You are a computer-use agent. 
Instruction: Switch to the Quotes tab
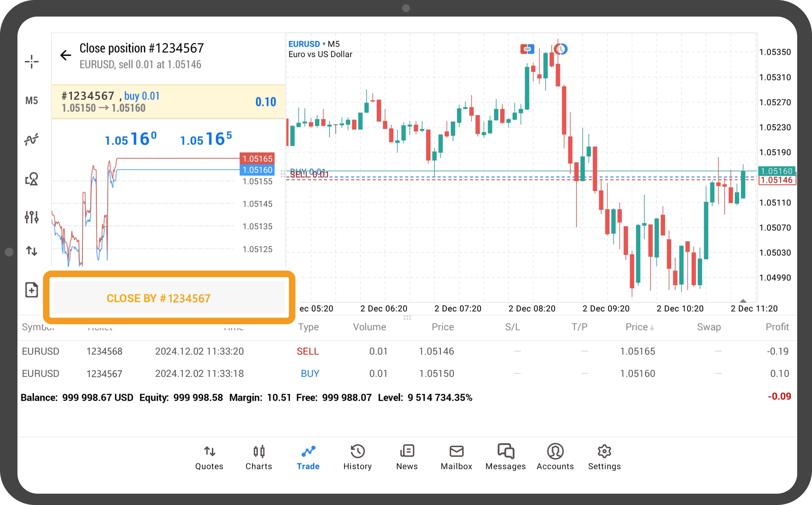coord(209,457)
